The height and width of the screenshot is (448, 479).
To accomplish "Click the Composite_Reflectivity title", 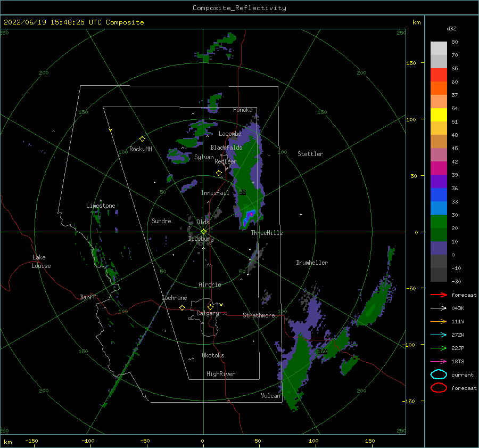I will pyautogui.click(x=240, y=8).
